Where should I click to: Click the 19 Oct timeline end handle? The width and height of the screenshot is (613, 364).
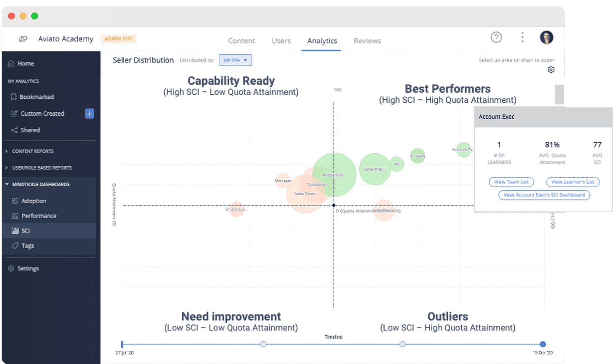click(x=543, y=344)
